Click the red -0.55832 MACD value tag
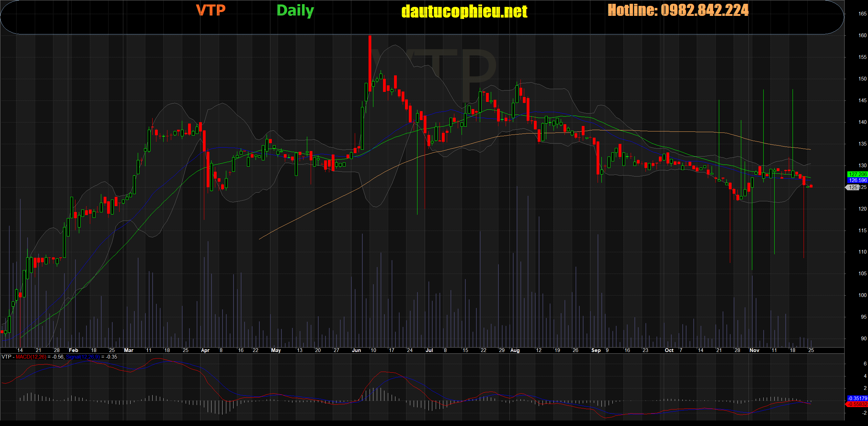Screen dimensions: 868x426 [857, 404]
